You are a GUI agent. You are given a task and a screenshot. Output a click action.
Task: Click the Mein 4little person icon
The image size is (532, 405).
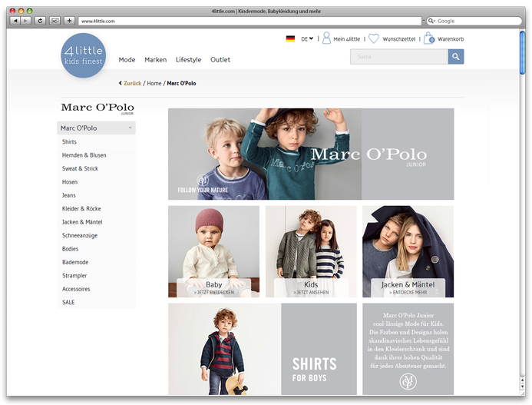point(326,38)
